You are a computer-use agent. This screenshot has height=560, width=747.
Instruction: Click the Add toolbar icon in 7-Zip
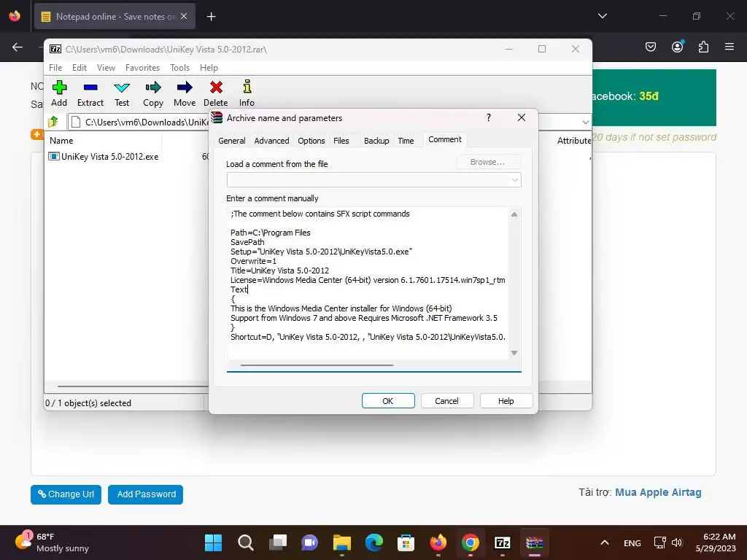point(59,93)
